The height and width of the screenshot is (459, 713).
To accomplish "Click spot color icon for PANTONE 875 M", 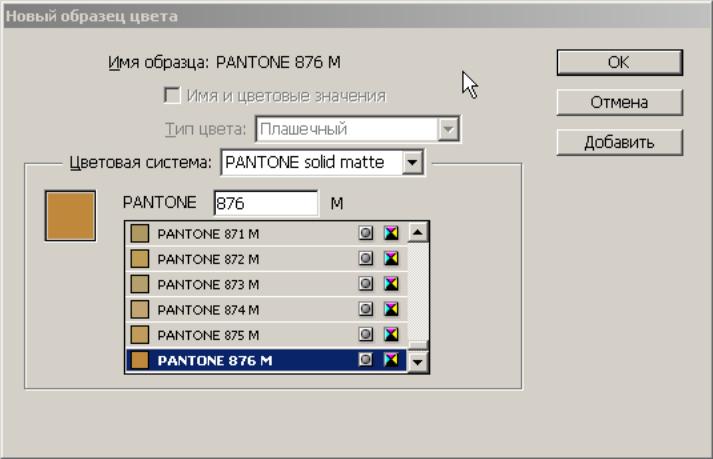I will [x=366, y=334].
